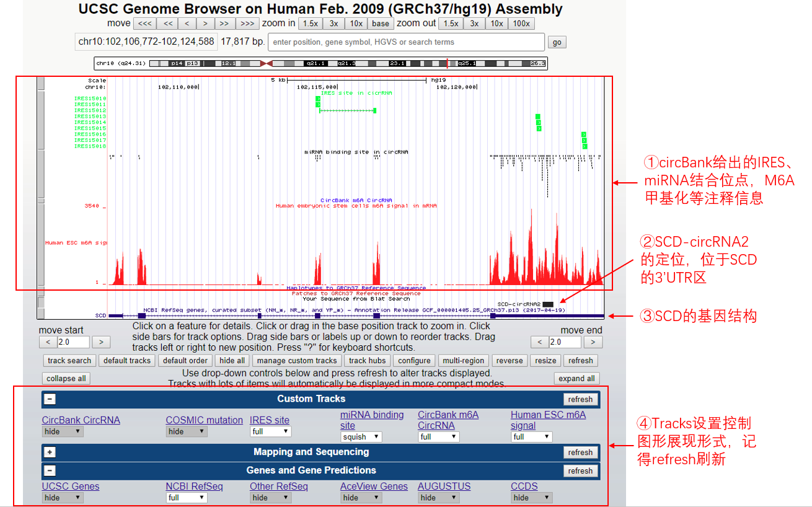This screenshot has width=812, height=507.
Task: Collapse the Custom Tracks section
Action: 50,399
